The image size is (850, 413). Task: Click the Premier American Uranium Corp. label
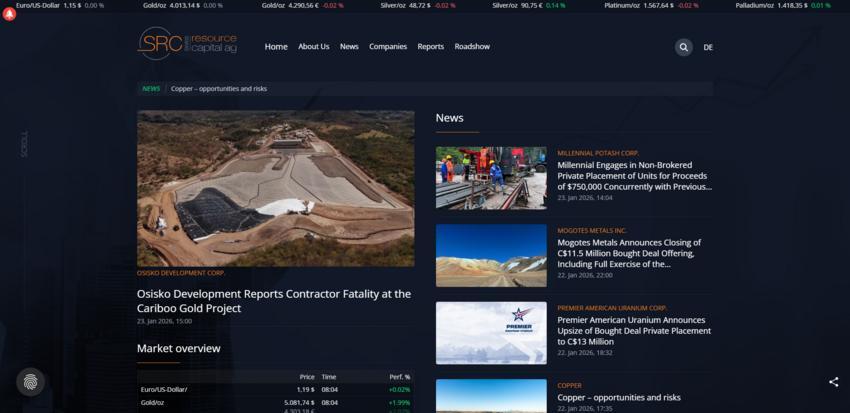click(x=613, y=308)
